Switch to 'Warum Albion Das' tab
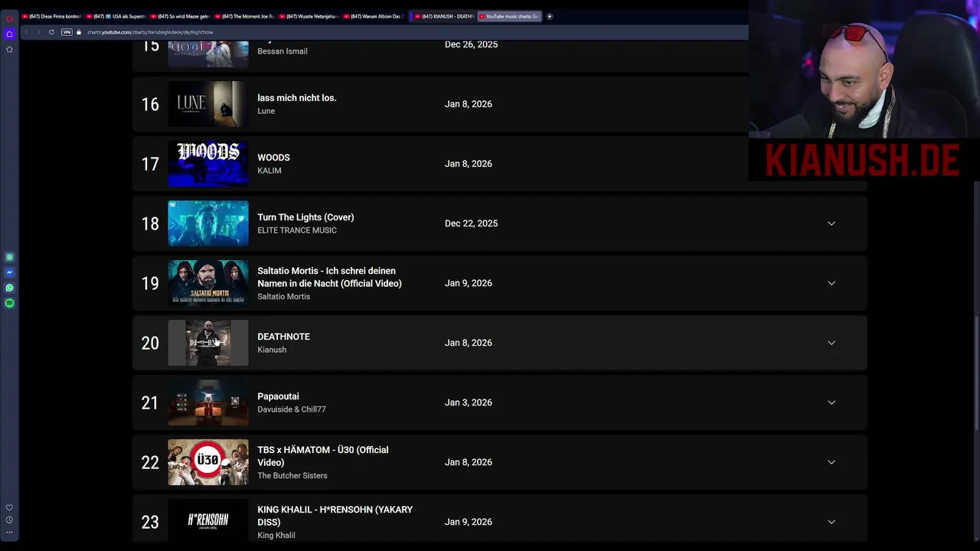 pyautogui.click(x=373, y=16)
